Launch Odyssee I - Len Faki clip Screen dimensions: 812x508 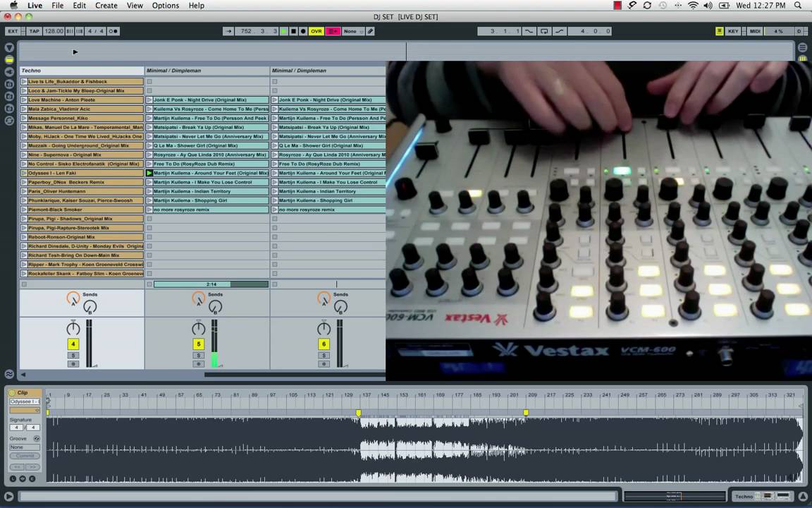click(x=24, y=173)
